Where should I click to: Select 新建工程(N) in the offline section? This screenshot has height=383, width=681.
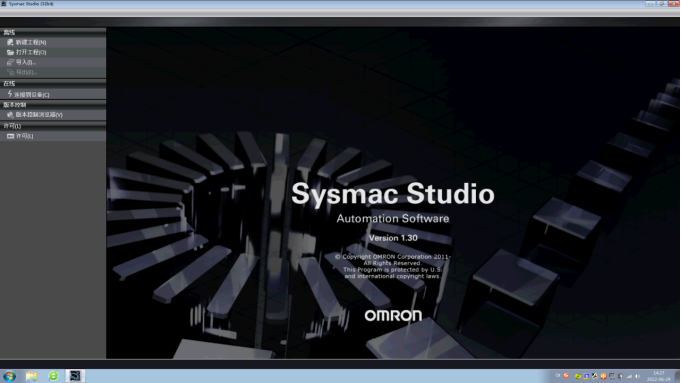pyautogui.click(x=31, y=42)
